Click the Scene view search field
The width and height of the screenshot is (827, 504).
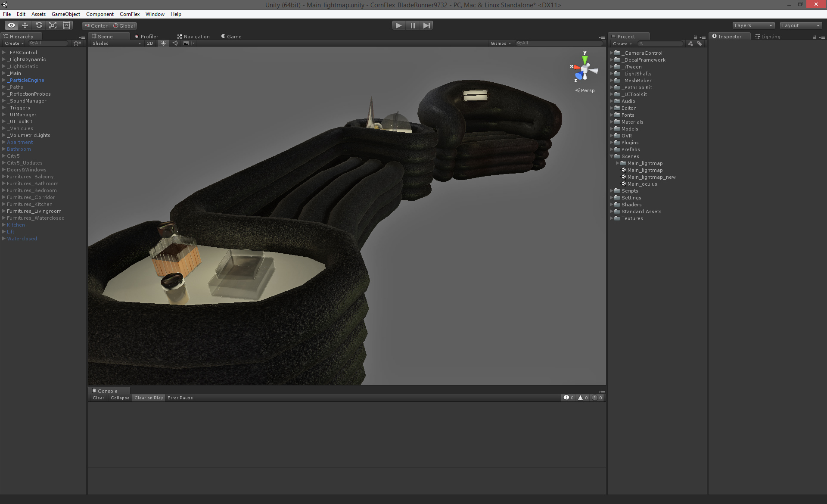coord(559,43)
